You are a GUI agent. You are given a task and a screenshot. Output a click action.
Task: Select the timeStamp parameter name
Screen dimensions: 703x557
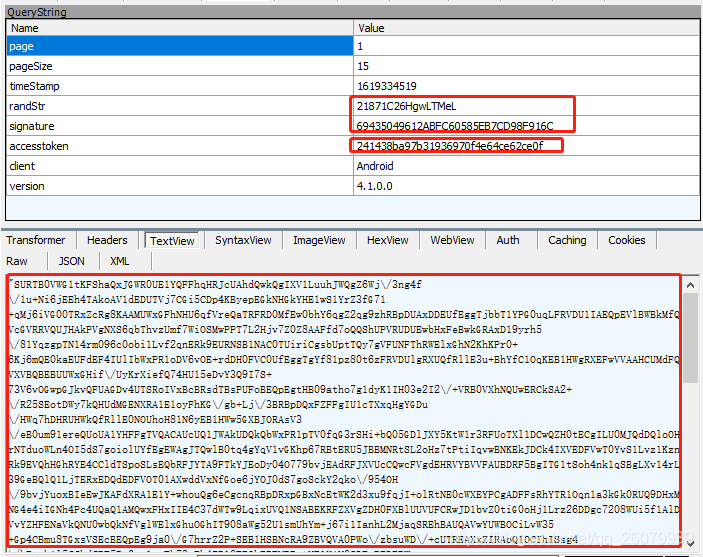[x=34, y=86]
